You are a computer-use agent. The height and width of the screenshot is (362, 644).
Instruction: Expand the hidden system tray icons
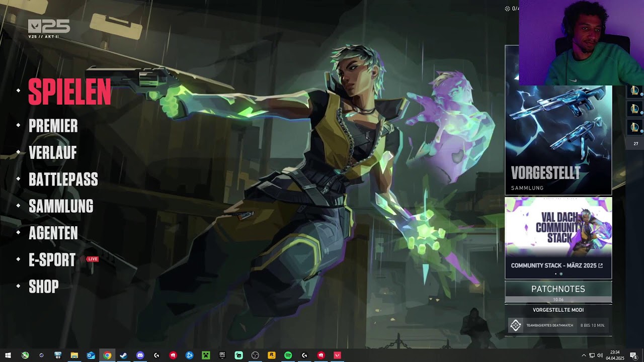pos(584,355)
